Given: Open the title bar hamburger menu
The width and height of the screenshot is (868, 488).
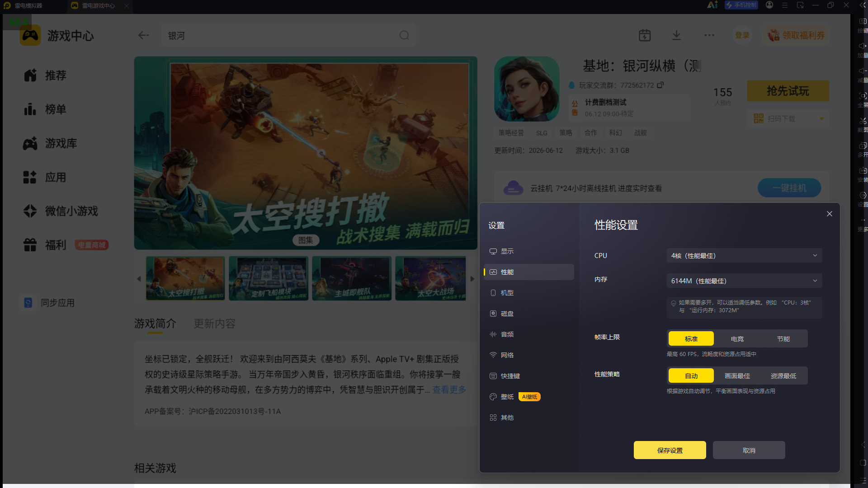Looking at the screenshot, I should (785, 5).
